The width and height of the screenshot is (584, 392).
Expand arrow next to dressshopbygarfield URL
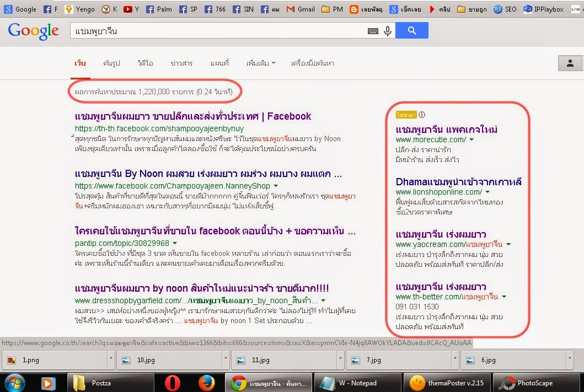pos(323,300)
